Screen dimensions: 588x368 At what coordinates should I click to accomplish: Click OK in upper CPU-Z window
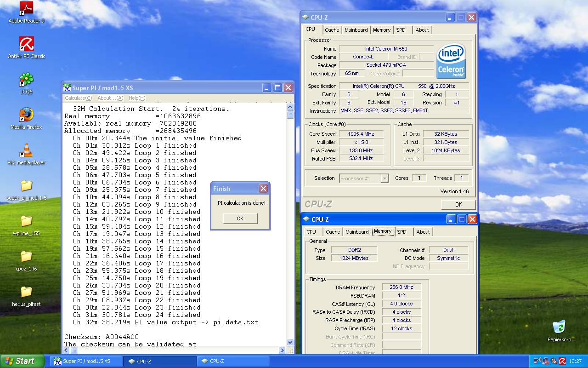(x=458, y=204)
